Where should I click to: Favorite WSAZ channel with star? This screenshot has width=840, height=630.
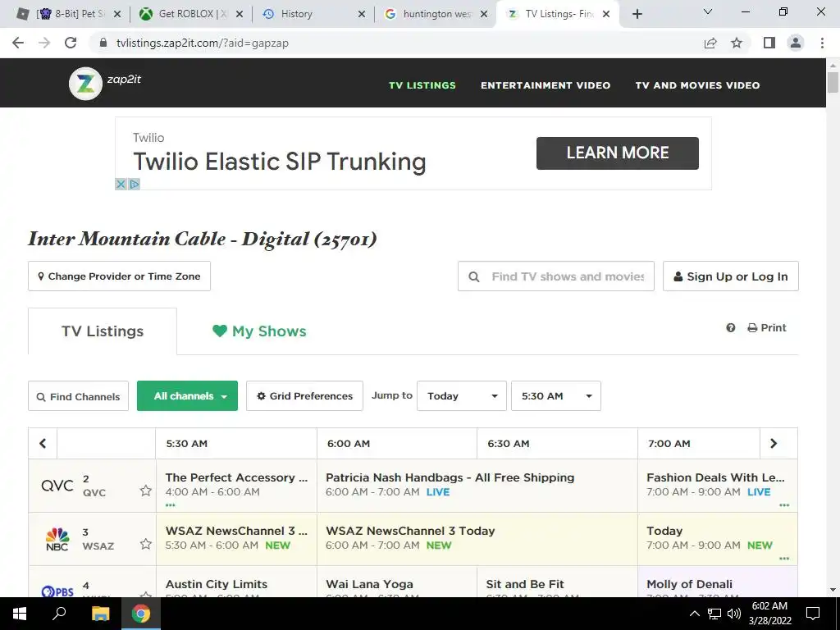pyautogui.click(x=146, y=545)
